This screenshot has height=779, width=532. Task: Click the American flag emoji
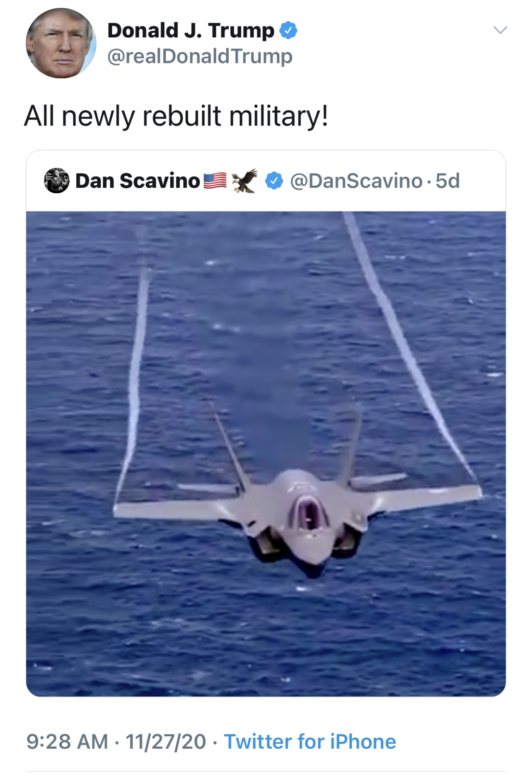click(215, 181)
